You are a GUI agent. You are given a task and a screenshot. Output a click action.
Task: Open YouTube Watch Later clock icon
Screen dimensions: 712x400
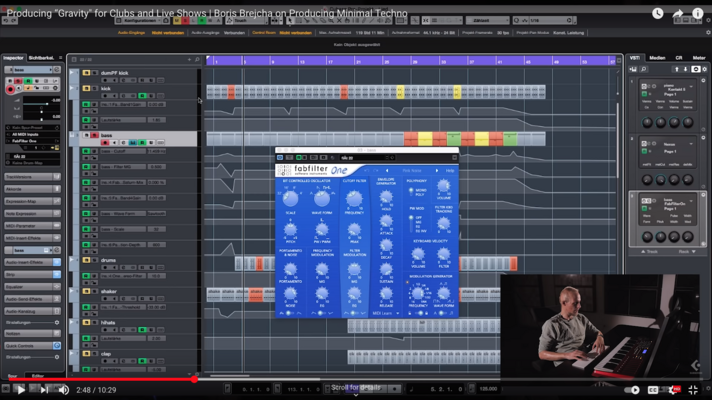pos(658,13)
